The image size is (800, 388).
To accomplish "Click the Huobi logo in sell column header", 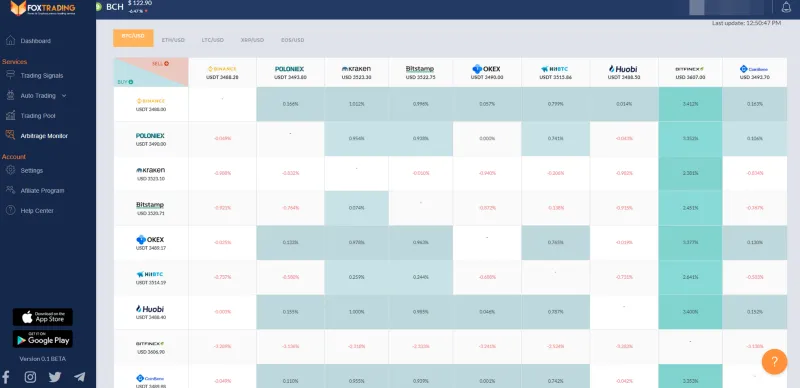I will (623, 68).
